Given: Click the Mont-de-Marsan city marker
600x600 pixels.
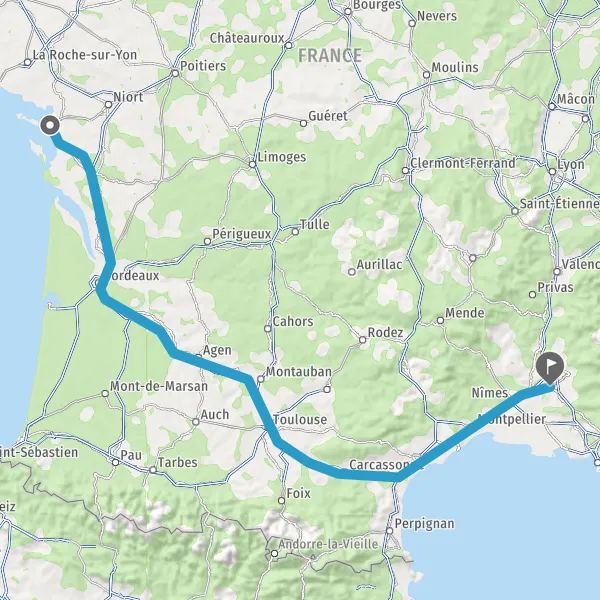Looking at the screenshot, I should [105, 393].
